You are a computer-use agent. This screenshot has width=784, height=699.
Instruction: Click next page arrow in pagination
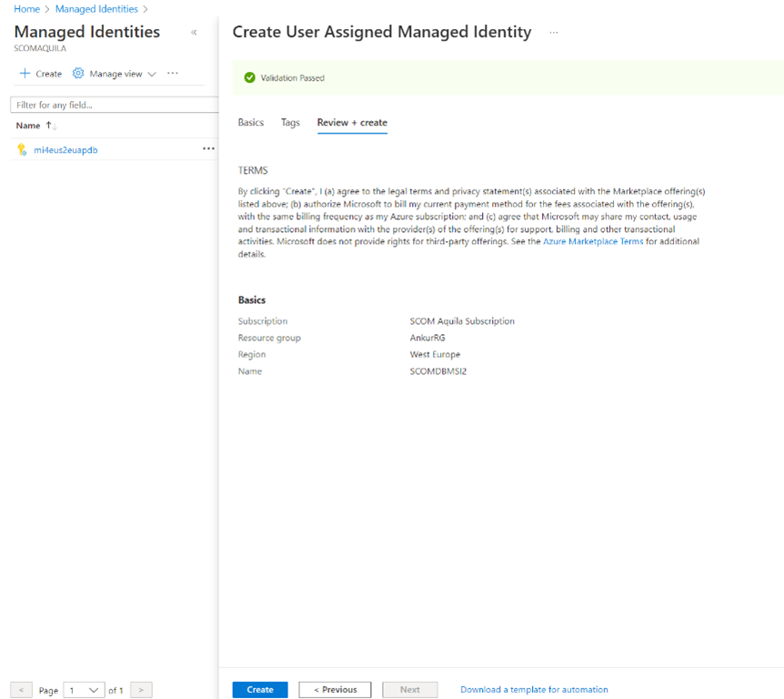pyautogui.click(x=141, y=690)
